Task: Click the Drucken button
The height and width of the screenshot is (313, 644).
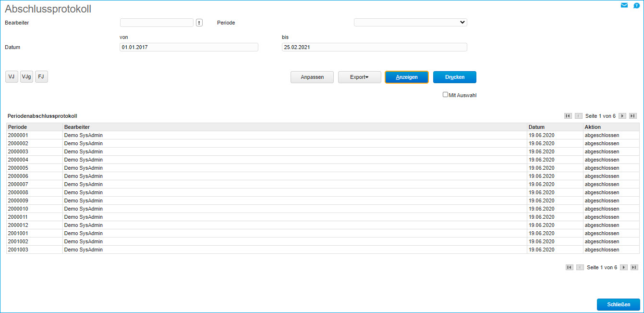Action: [x=454, y=77]
